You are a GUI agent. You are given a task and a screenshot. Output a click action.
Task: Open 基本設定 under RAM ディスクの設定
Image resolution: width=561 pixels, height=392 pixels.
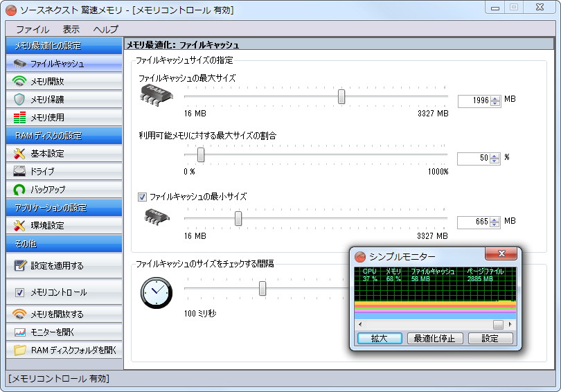(x=64, y=154)
